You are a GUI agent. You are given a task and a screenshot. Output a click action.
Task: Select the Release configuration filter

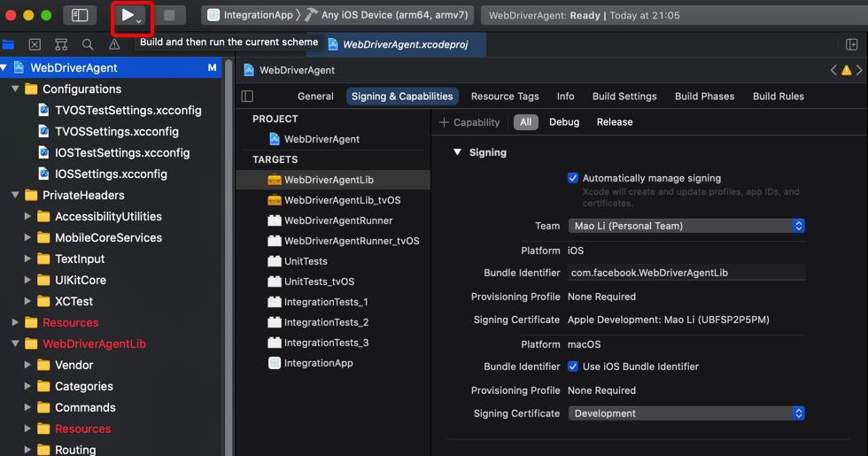[615, 122]
